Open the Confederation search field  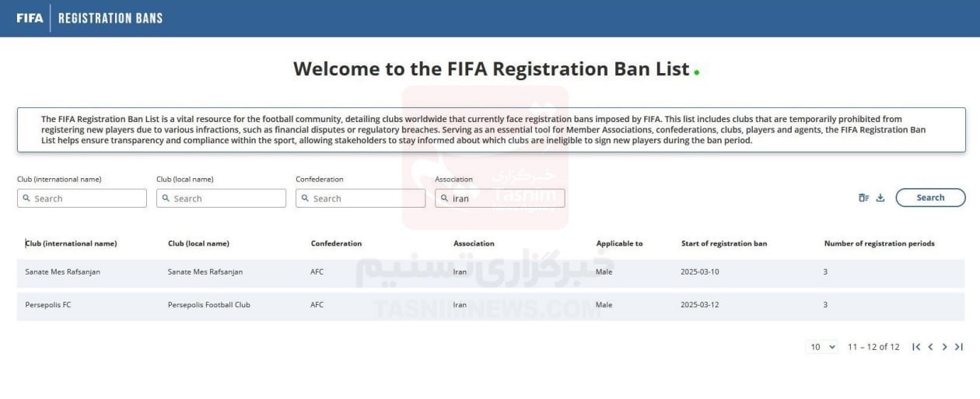[360, 198]
